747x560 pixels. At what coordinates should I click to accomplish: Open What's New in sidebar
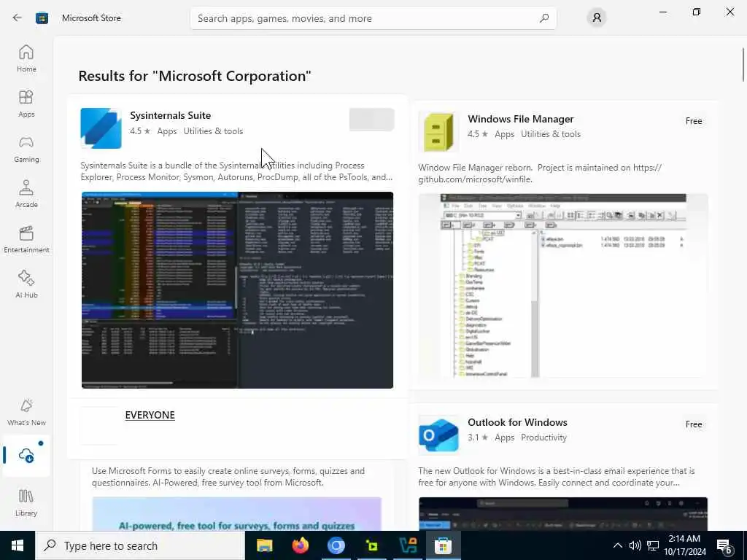coord(26,413)
